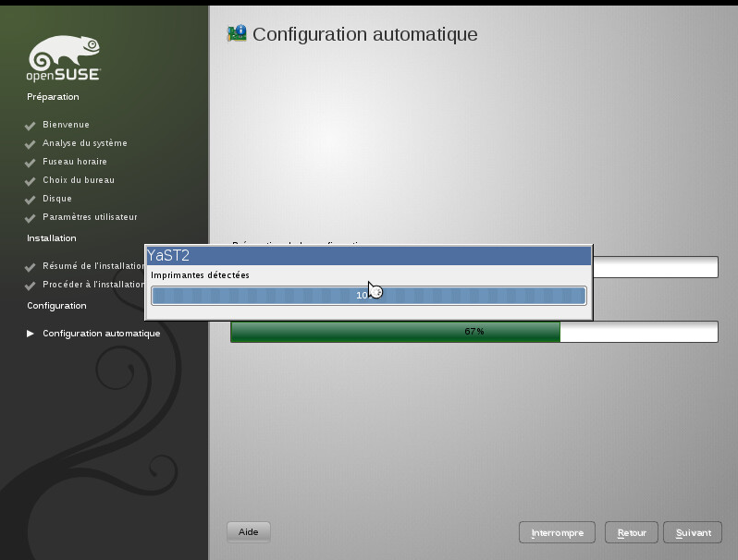Click the checkmark next to Analyse du système

tap(31, 144)
